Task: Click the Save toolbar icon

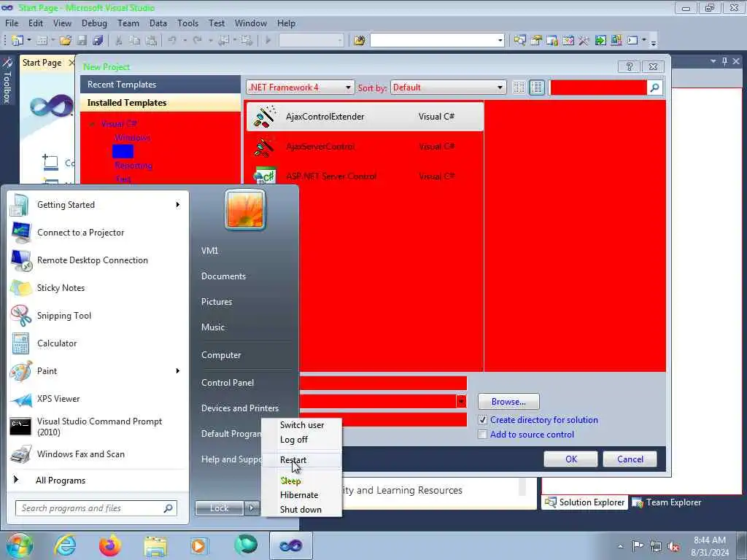Action: click(82, 41)
